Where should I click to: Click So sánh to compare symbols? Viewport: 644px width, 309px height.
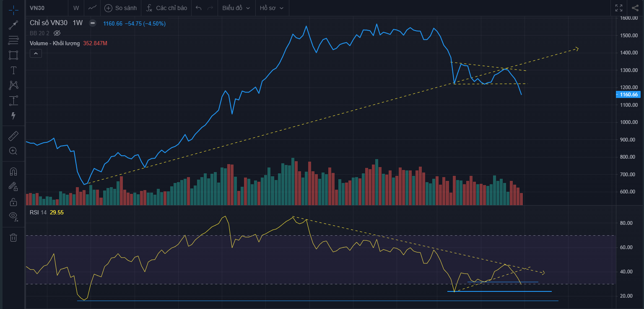tap(121, 8)
